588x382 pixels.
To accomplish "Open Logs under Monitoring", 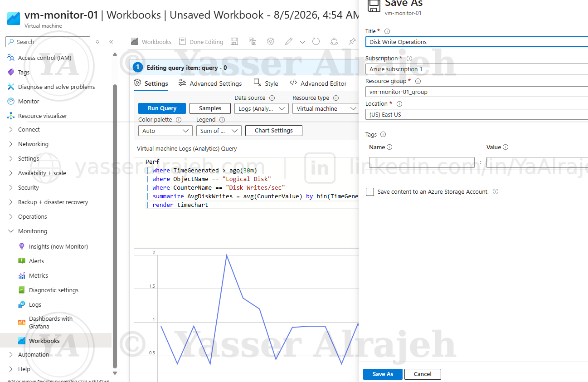I will [x=35, y=304].
